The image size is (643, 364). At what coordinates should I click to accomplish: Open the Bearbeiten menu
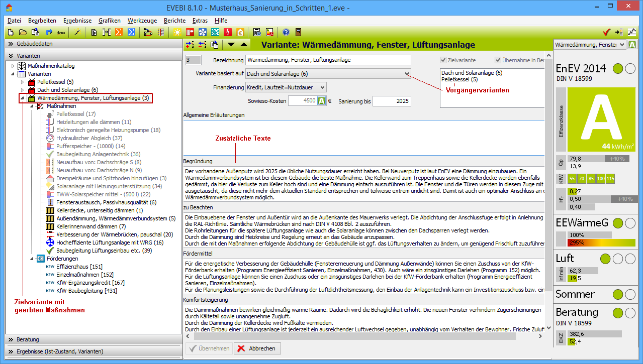(42, 21)
